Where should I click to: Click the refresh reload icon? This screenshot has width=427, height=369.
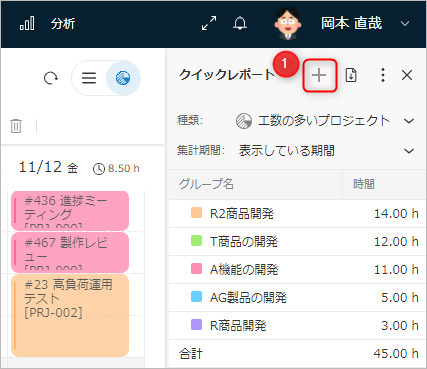pyautogui.click(x=51, y=78)
